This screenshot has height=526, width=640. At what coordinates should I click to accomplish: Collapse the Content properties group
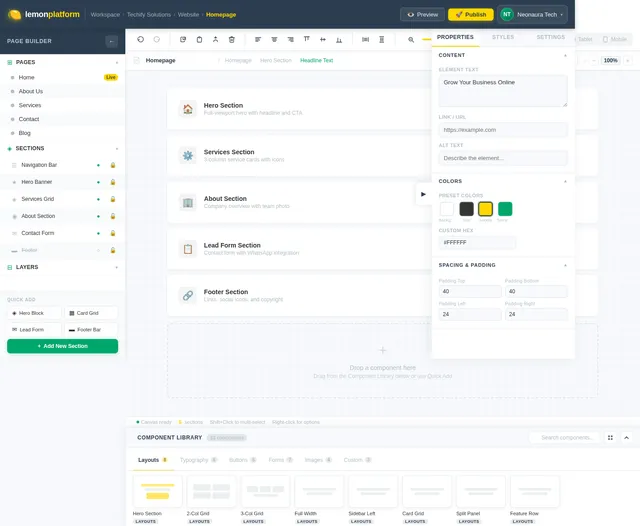coord(565,55)
